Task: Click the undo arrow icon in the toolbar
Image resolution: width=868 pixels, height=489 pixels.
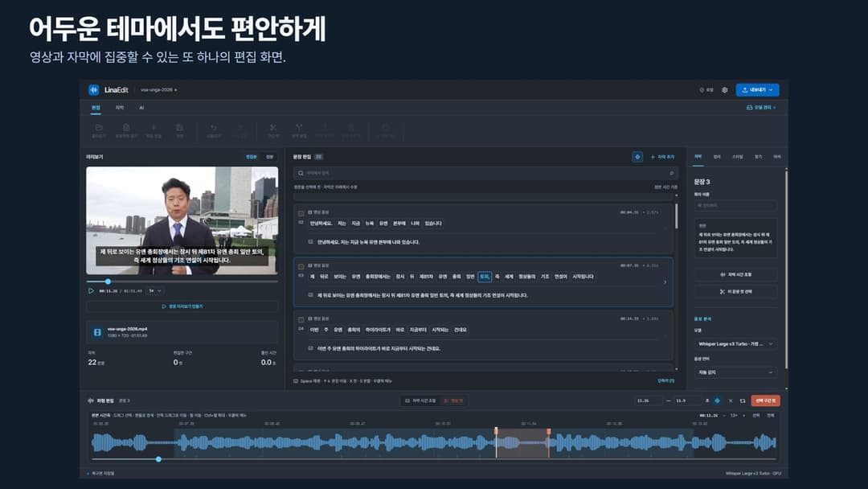Action: tap(213, 128)
